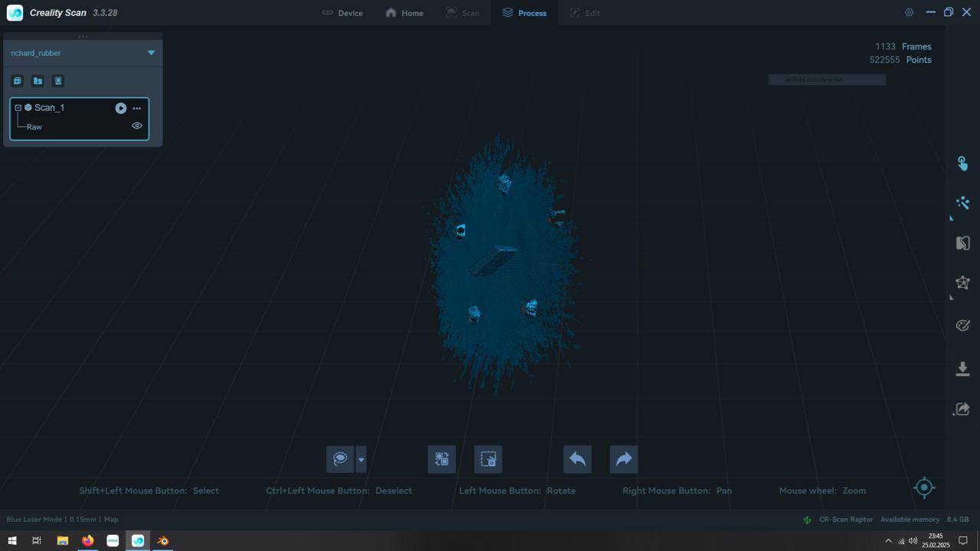This screenshot has height=551, width=980.
Task: Toggle visibility of the Raw data
Action: point(137,126)
